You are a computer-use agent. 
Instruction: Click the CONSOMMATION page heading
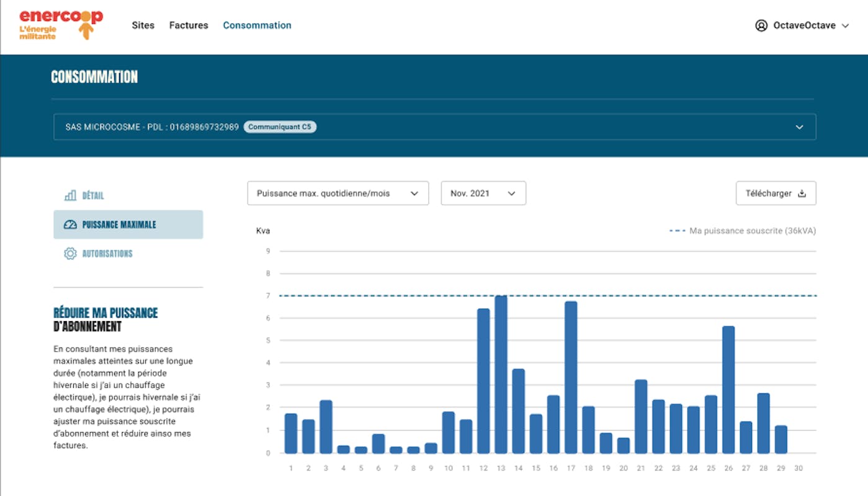(x=94, y=77)
